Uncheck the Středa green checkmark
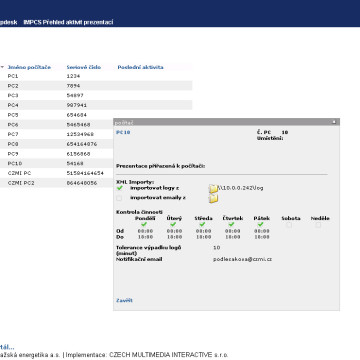Screen dimensions: 360x360 pyautogui.click(x=202, y=224)
